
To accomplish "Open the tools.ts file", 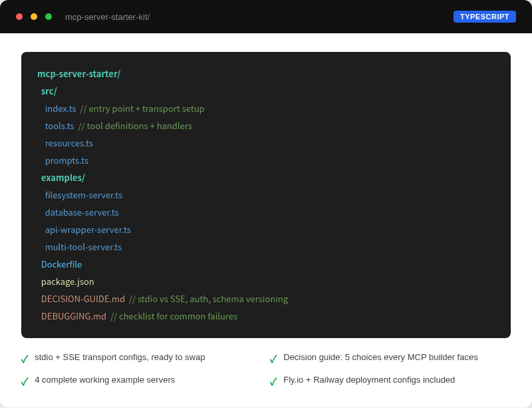I will tap(59, 126).
